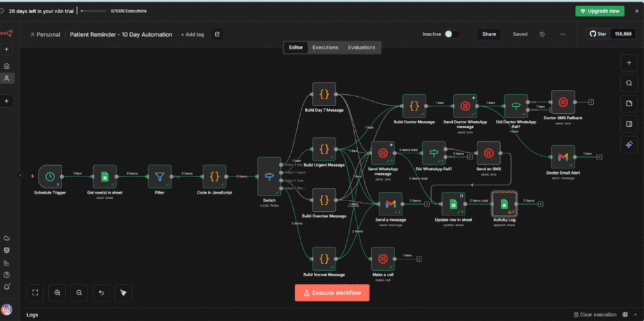Click the Schedule Trigger node icon
644x321 pixels.
50,177
